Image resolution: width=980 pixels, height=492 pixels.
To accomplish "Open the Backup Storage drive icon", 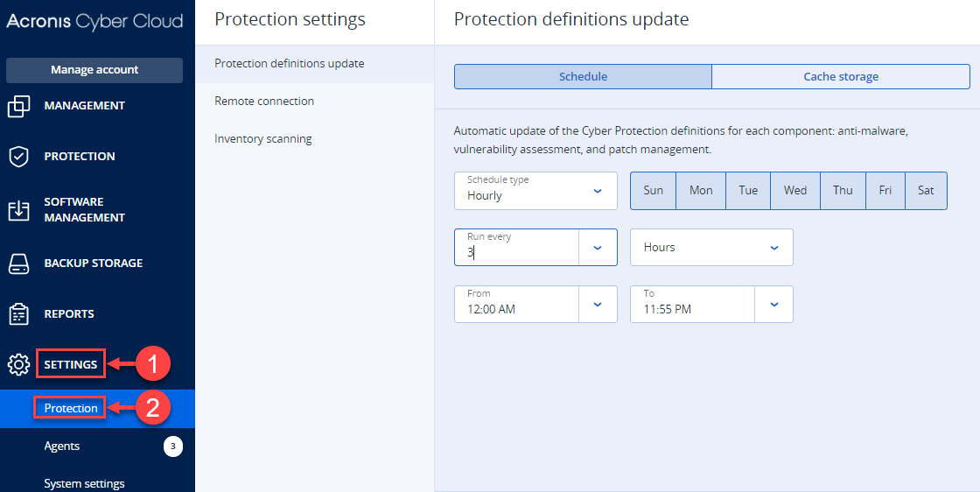I will pyautogui.click(x=18, y=264).
